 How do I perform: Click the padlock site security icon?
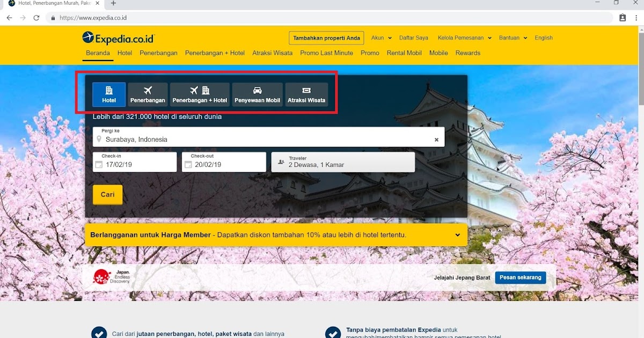tap(53, 18)
